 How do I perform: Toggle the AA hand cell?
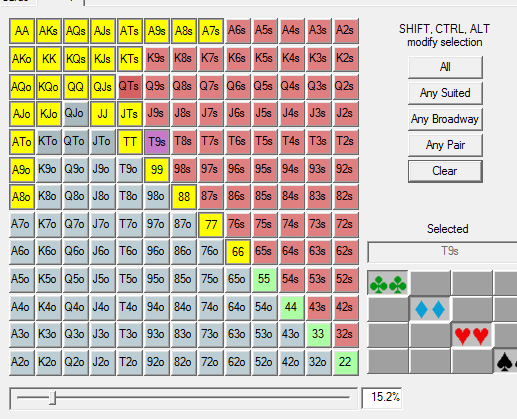point(22,31)
